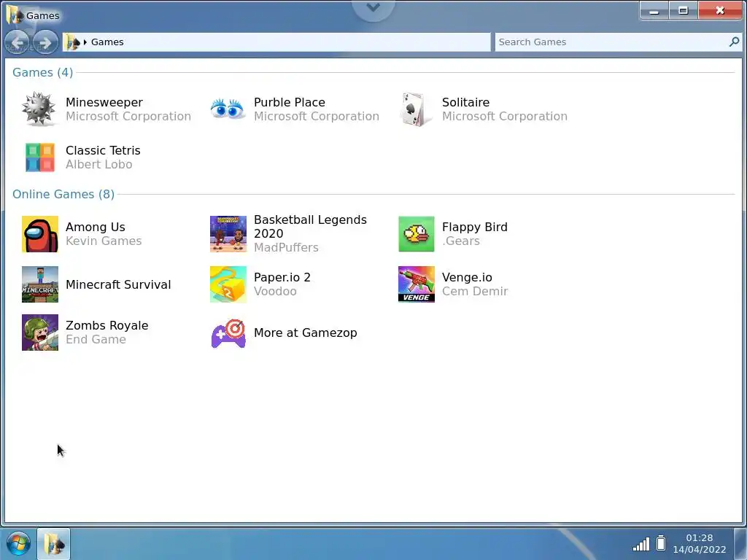Select the Paper.io 2 label
747x560 pixels.
click(x=282, y=278)
